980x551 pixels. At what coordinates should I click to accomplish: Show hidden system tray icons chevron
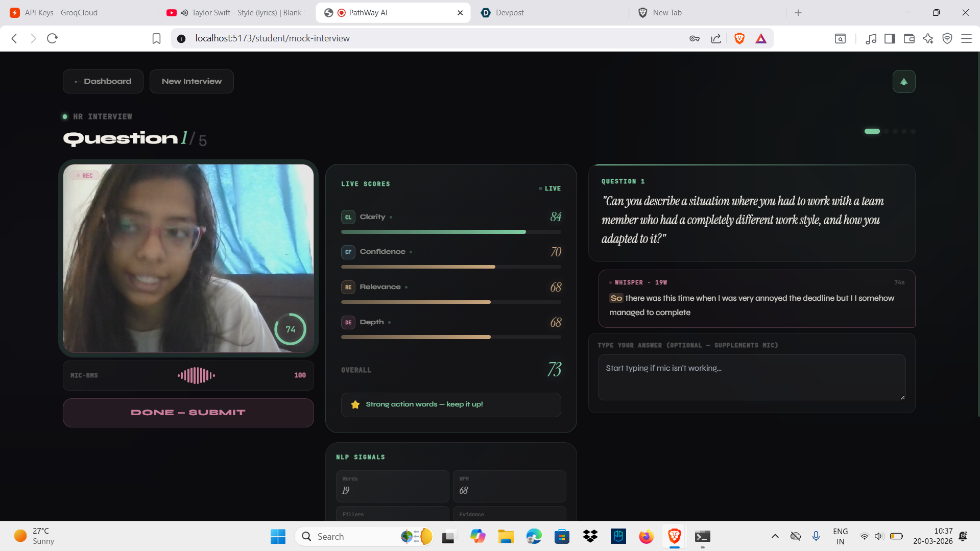[775, 536]
